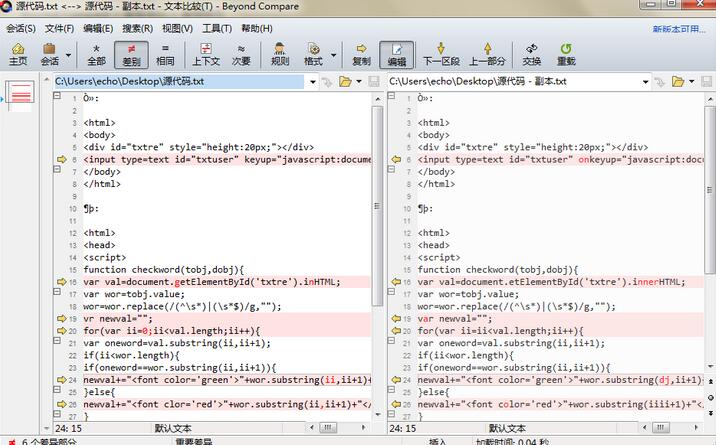The width and height of the screenshot is (716, 445).
Task: Jump to 上一部分 previous section
Action: [487, 54]
